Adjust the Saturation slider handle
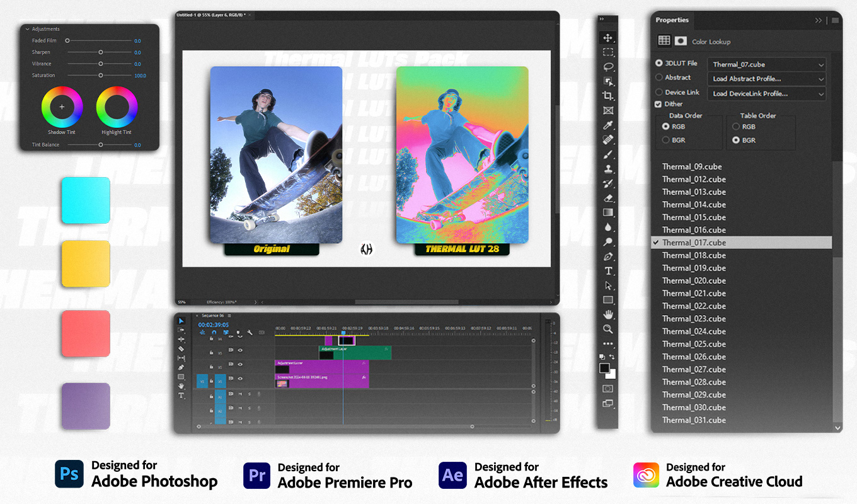857x504 pixels. click(100, 75)
